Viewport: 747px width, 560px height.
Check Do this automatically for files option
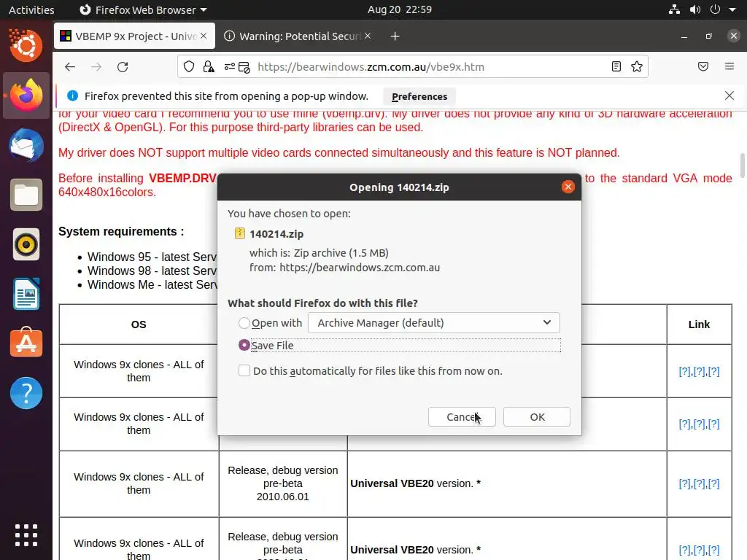pos(244,370)
